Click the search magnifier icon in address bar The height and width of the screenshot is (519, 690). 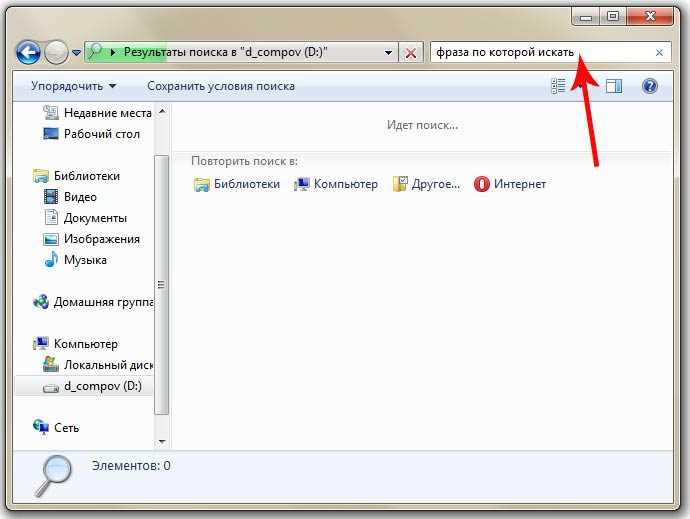[x=95, y=52]
